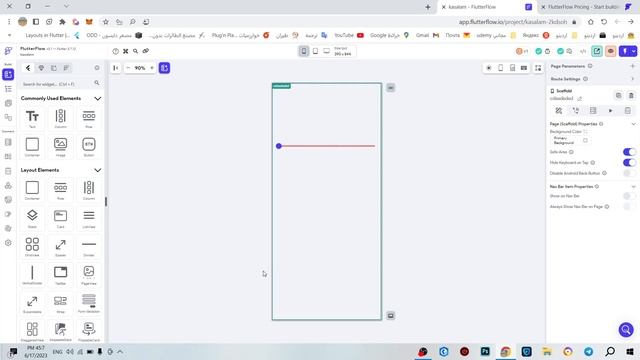Add a new Page Parameter
Viewport: 640px width, 360px height.
tap(633, 66)
